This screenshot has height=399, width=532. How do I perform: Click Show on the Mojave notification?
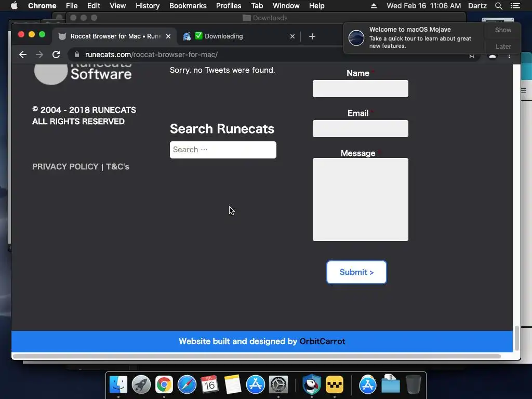503,30
